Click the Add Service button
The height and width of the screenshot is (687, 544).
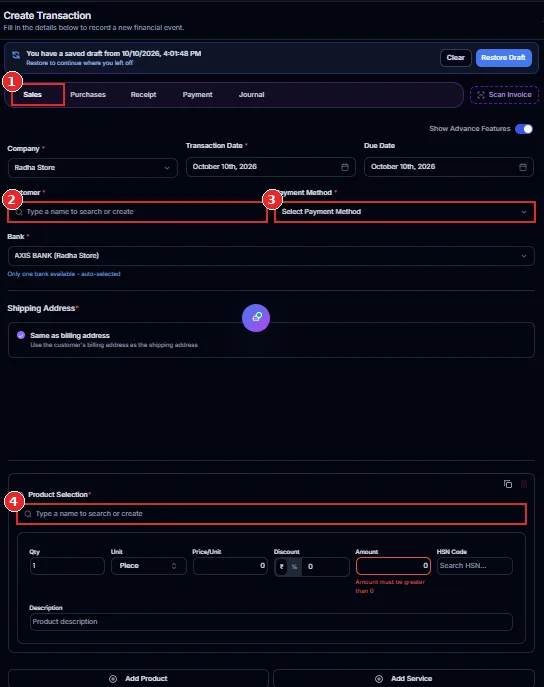click(404, 678)
